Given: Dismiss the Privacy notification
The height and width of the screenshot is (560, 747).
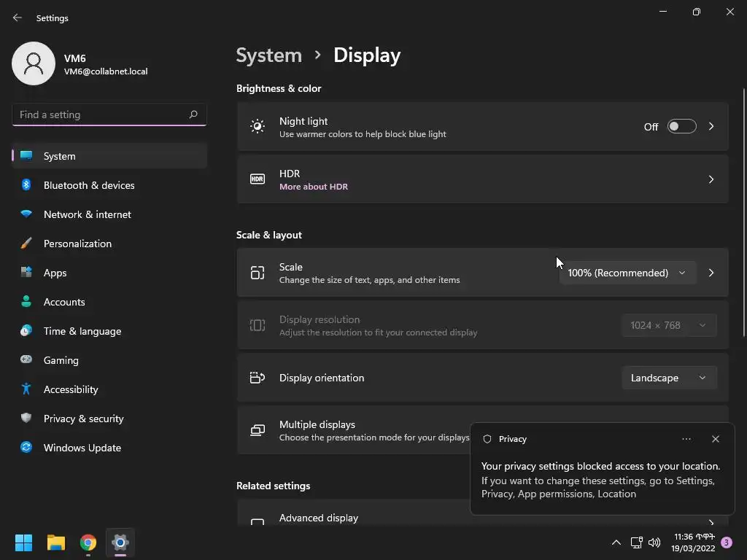Looking at the screenshot, I should [715, 439].
